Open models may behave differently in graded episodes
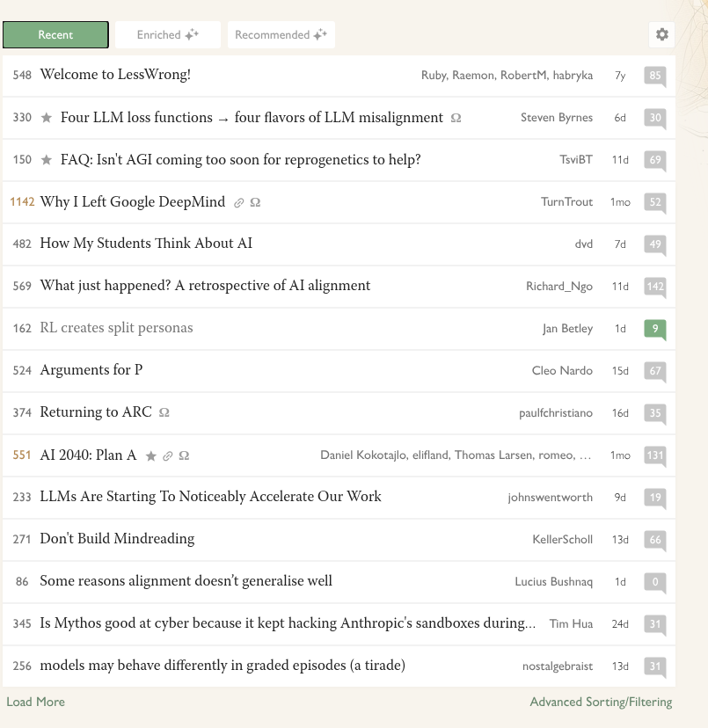The width and height of the screenshot is (708, 728). pyautogui.click(x=223, y=666)
